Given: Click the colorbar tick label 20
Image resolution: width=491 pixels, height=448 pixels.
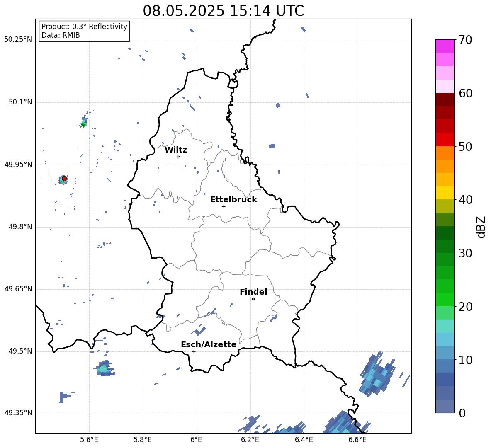Looking at the screenshot, I should (x=465, y=307).
